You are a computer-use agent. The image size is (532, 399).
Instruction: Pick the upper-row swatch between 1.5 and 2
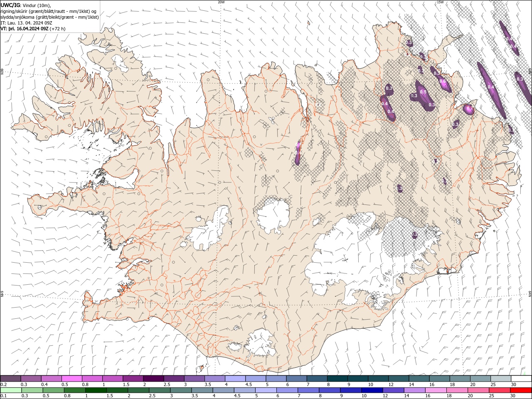(x=133, y=379)
